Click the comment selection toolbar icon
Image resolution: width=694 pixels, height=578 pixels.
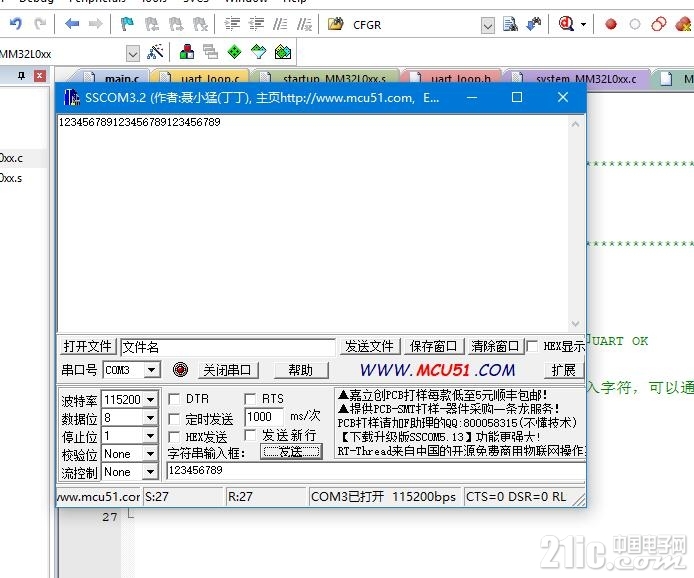click(x=280, y=24)
